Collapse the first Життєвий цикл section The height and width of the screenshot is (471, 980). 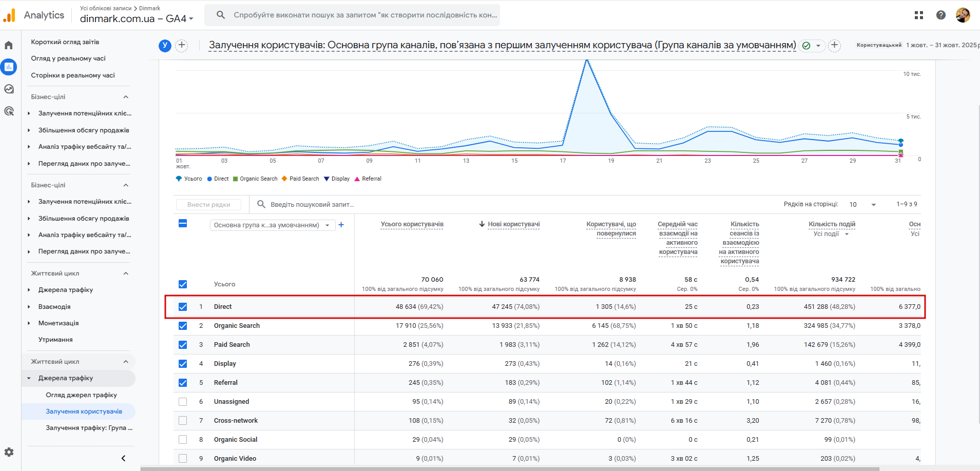(126, 273)
